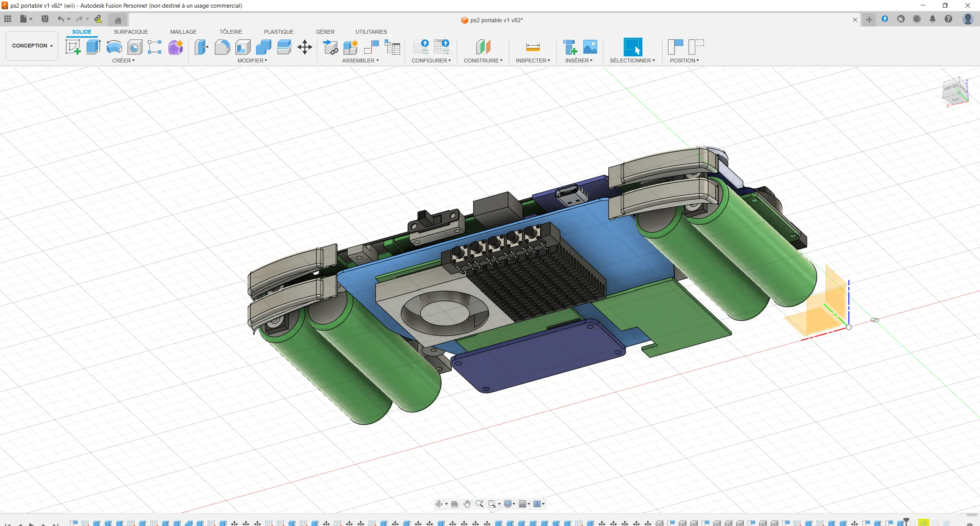The image size is (980, 526).
Task: Select the Extrude tool
Action: 93,48
